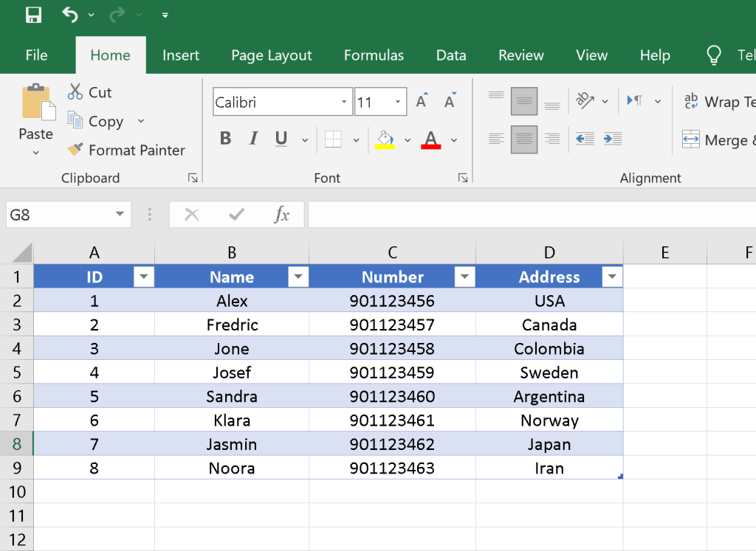Screen dimensions: 756x551
Task: Toggle Underline formatting
Action: (x=281, y=139)
